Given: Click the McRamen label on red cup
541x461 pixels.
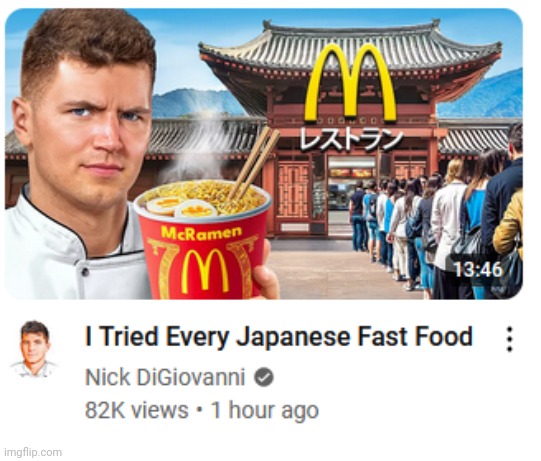Looking at the screenshot, I should (x=201, y=234).
